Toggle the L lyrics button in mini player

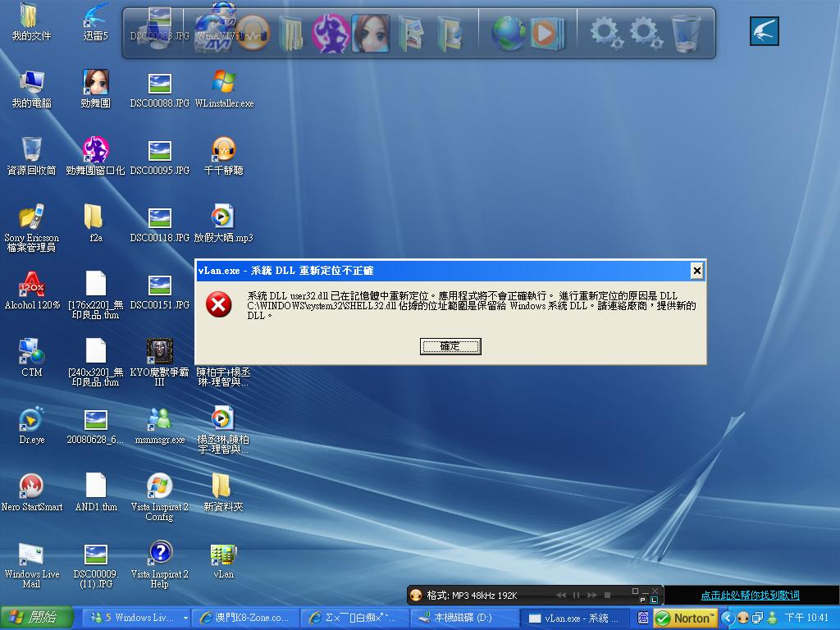[x=654, y=600]
